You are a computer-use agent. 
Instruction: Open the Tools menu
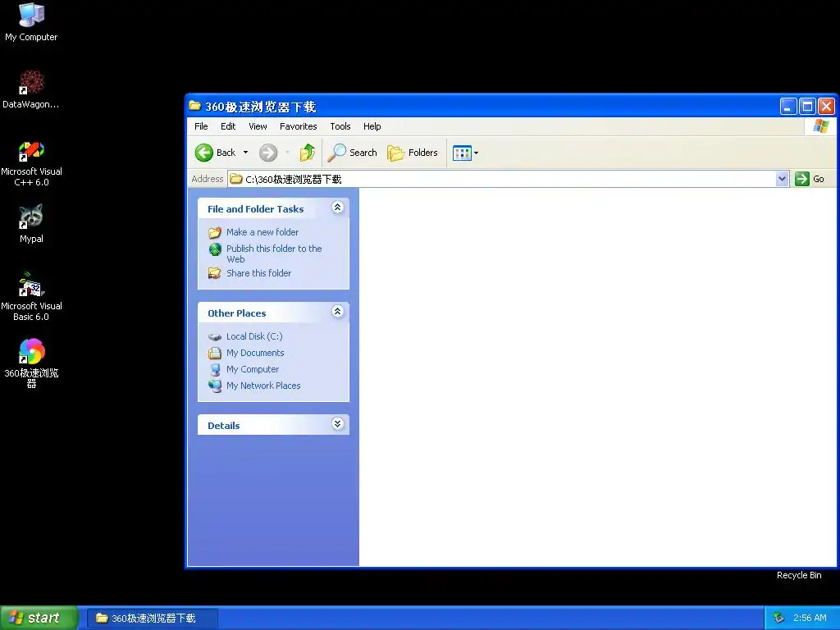tap(340, 126)
